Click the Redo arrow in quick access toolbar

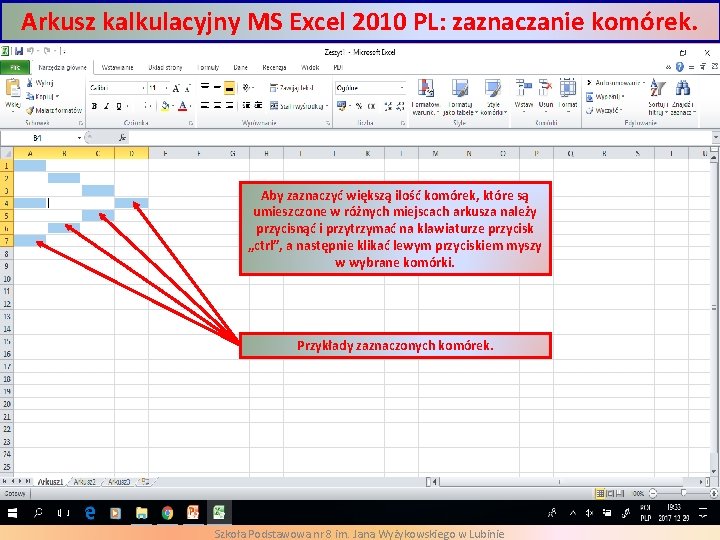click(47, 51)
